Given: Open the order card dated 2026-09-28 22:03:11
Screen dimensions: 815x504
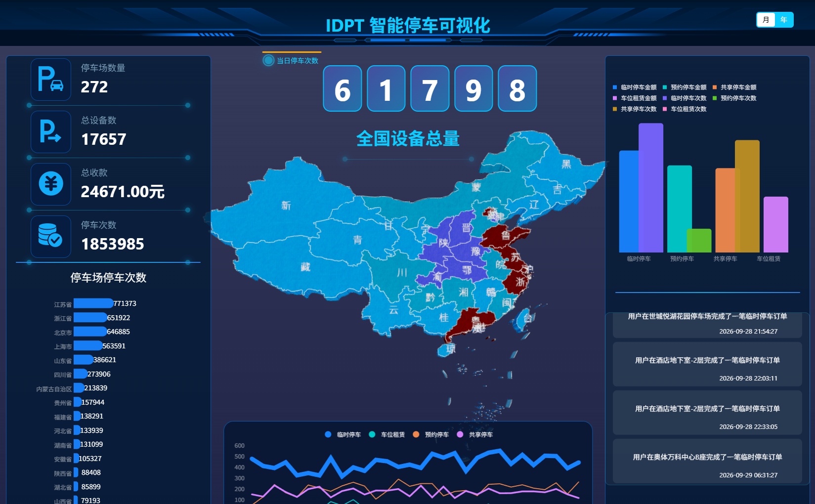Looking at the screenshot, I should coord(707,364).
